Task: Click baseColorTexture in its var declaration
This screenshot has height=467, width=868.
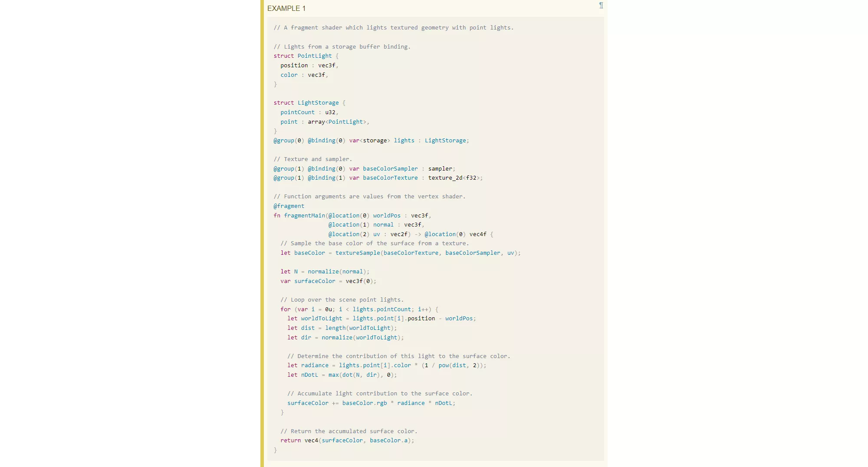Action: coord(390,178)
